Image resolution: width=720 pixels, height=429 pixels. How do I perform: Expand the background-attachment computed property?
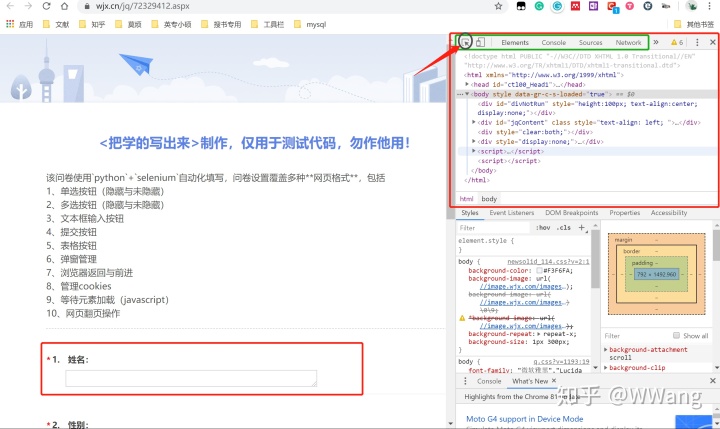coord(606,350)
